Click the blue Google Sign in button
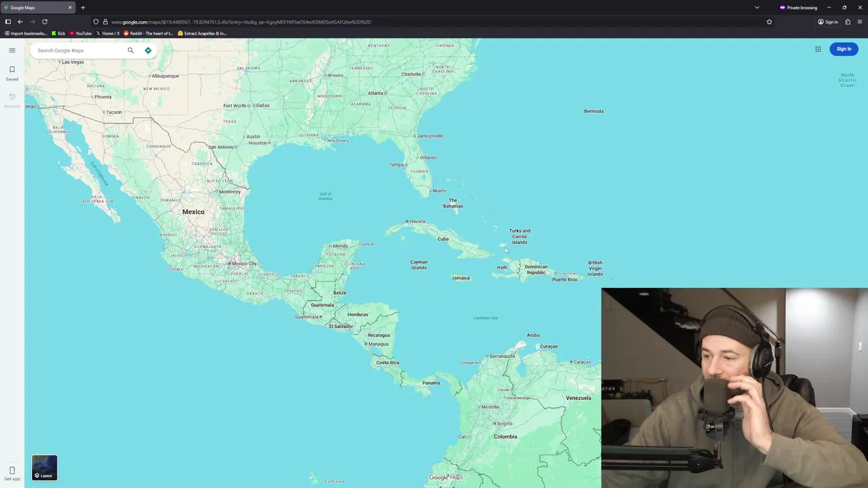The height and width of the screenshot is (488, 868). (x=844, y=49)
